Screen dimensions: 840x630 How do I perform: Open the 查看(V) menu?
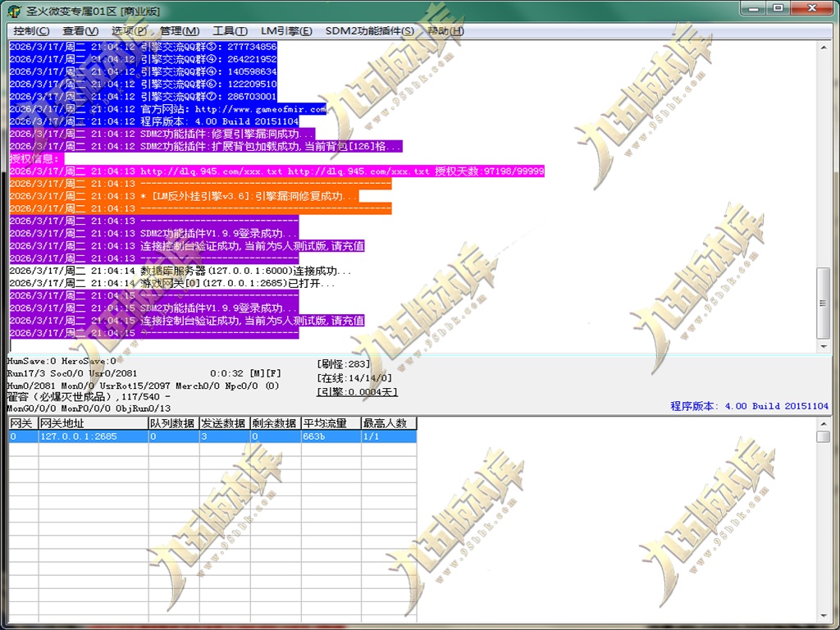(x=80, y=31)
